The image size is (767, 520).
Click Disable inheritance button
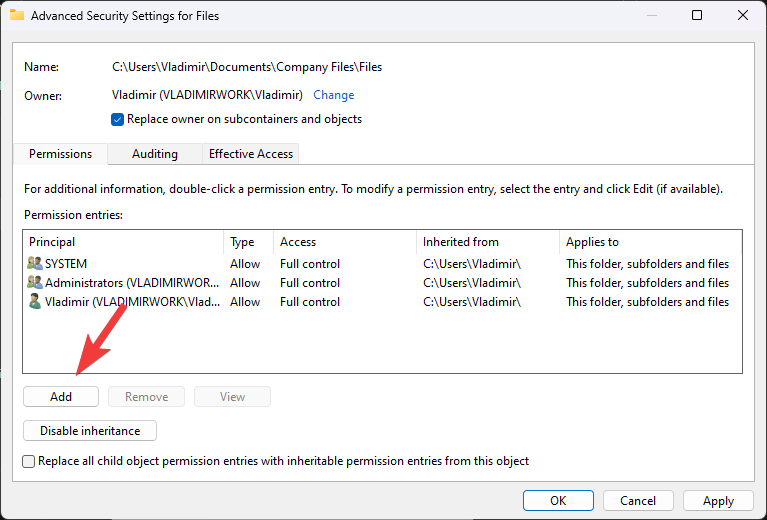90,431
